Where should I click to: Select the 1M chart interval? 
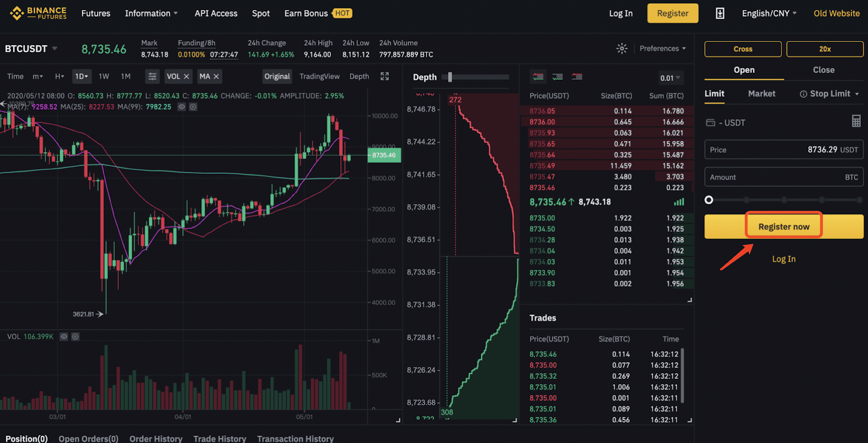[x=126, y=77]
